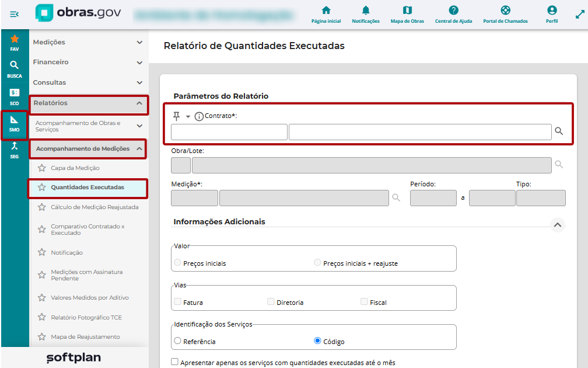Viewport: 588px width, 368px height.
Task: Expand the Medições menu section
Action: (x=89, y=42)
